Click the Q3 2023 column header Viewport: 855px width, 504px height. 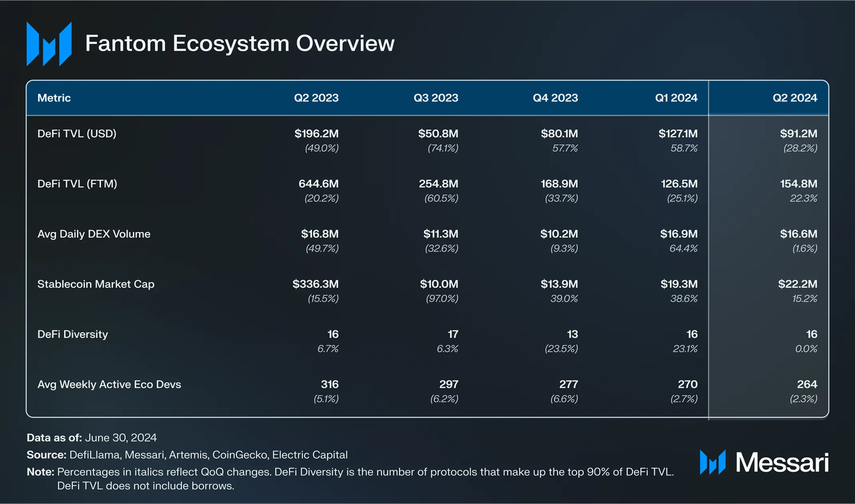coord(436,97)
